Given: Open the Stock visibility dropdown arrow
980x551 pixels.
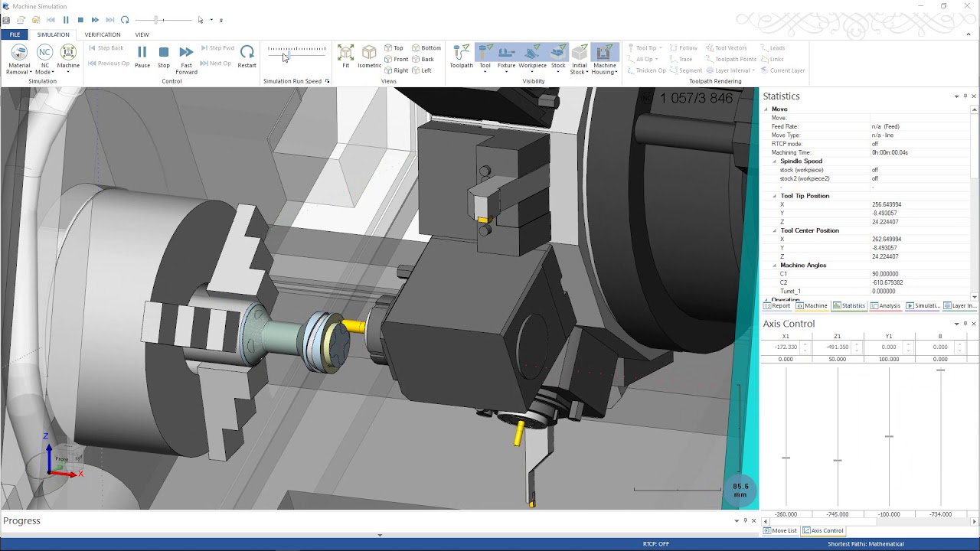Looking at the screenshot, I should [558, 72].
